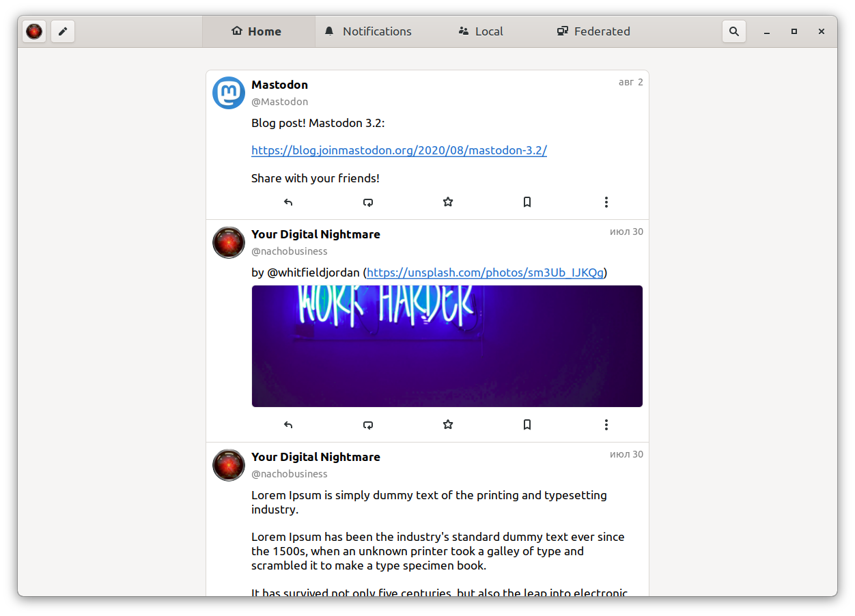Reply to the Work Harder photo post

tap(288, 425)
